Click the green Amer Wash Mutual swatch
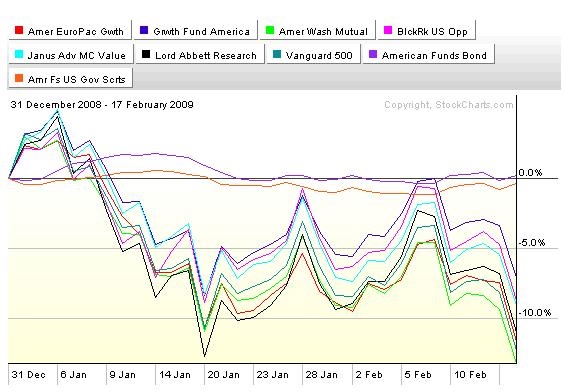The image size is (564, 392). coord(270,30)
